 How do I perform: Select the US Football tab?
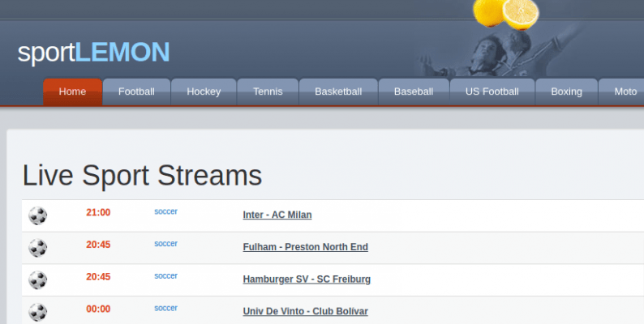492,92
